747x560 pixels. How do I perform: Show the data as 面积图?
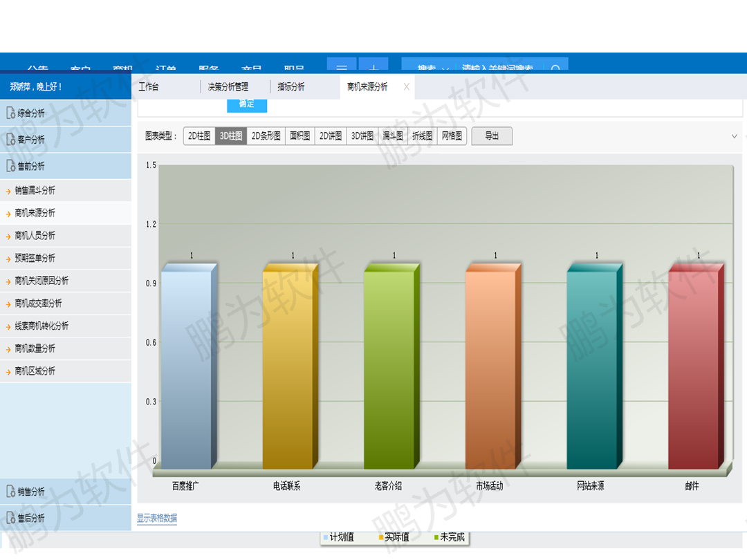300,136
